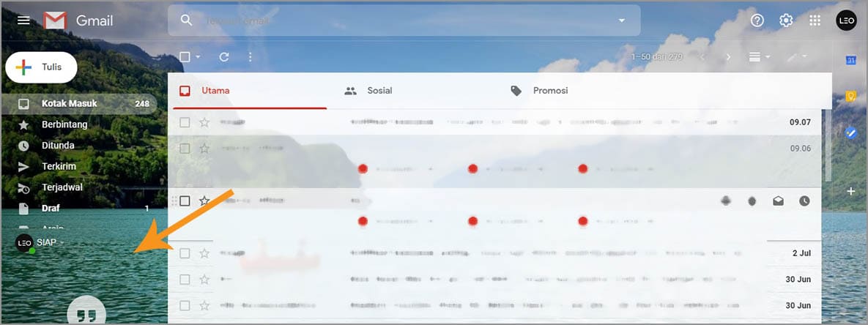
Task: Click the Gmail logo
Action: (x=78, y=20)
